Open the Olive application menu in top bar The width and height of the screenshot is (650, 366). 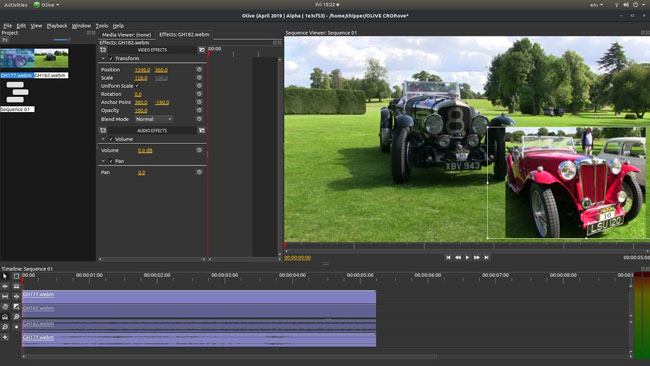46,5
